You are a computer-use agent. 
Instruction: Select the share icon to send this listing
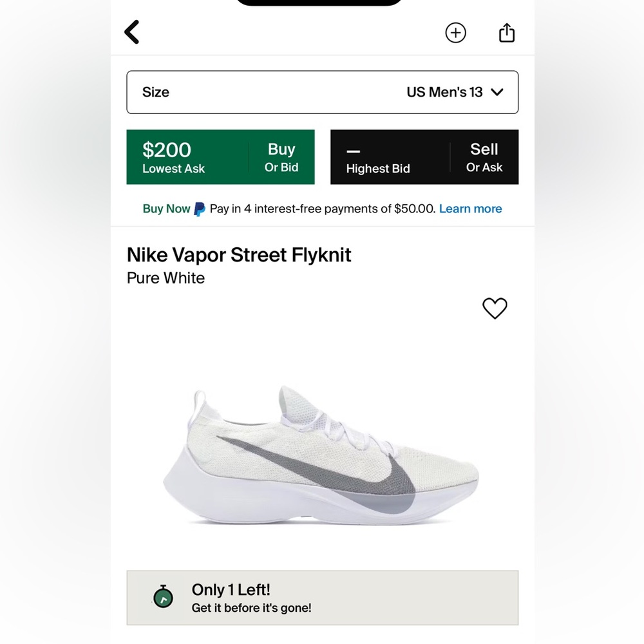(507, 32)
